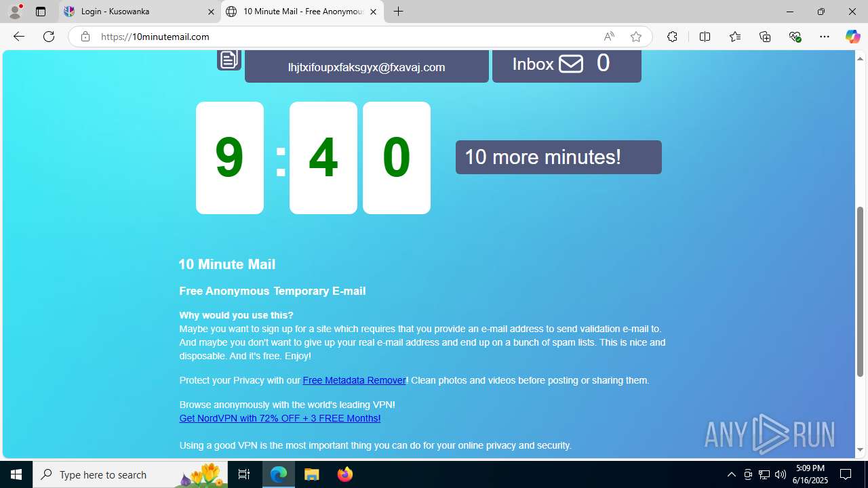868x488 pixels.
Task: Click the 10 Minute Mail heading
Action: point(227,264)
